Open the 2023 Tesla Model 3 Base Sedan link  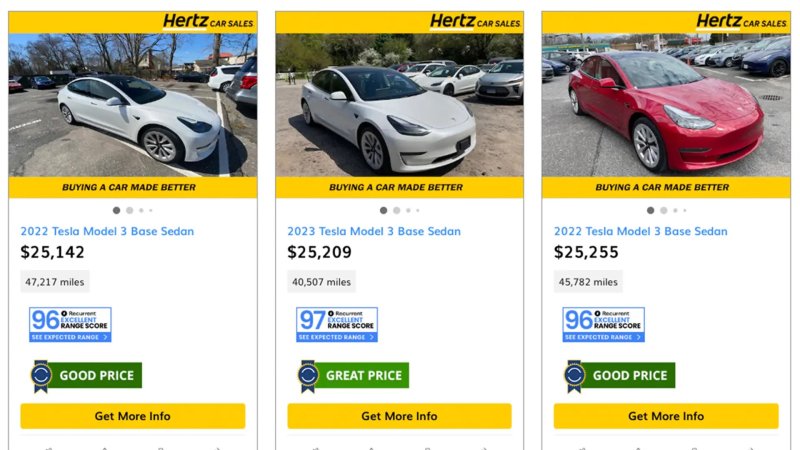[x=374, y=231]
